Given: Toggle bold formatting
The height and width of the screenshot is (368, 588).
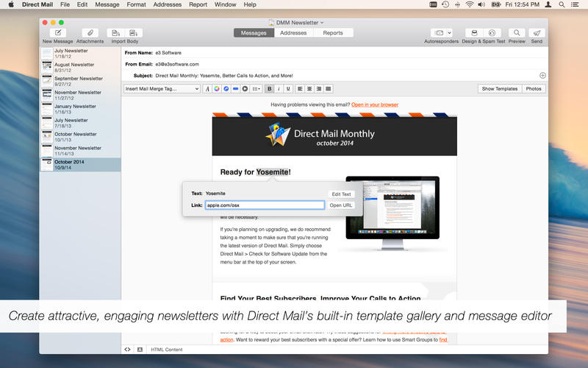Looking at the screenshot, I should (269, 89).
